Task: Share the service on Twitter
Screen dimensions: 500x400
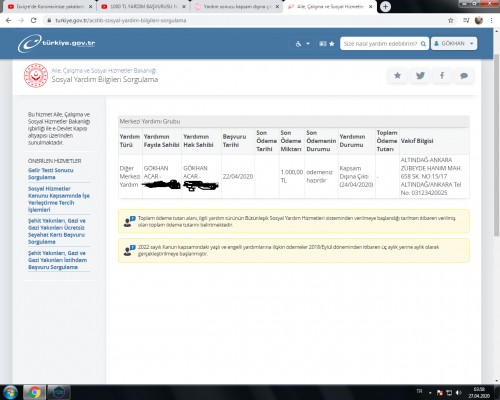Action: coord(420,76)
